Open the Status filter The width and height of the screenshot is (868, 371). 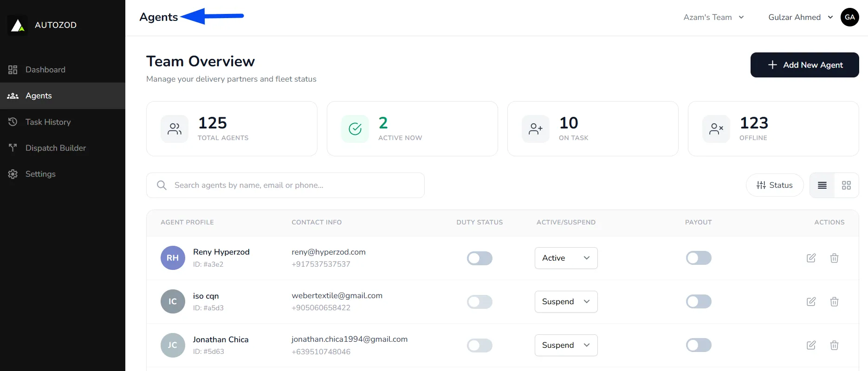pos(775,185)
